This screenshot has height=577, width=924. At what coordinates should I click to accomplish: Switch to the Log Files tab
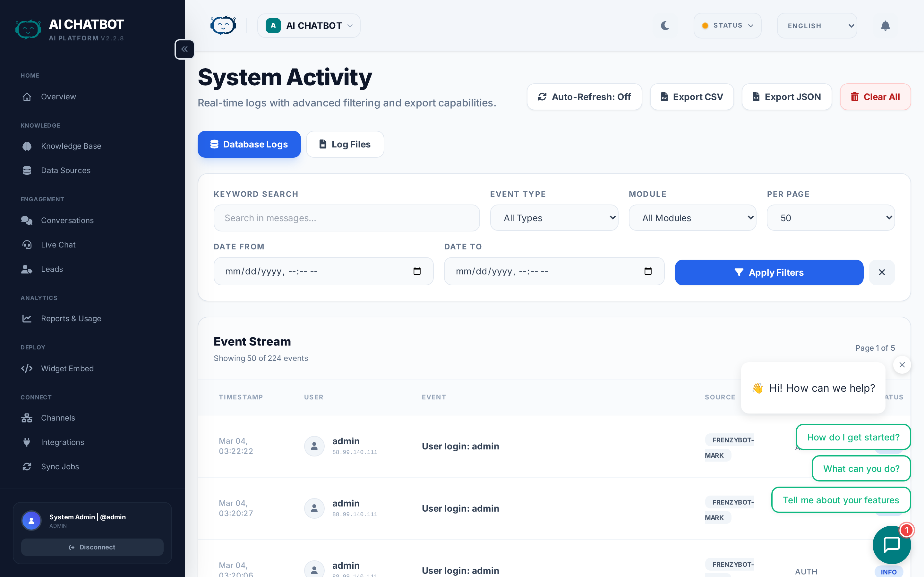345,144
